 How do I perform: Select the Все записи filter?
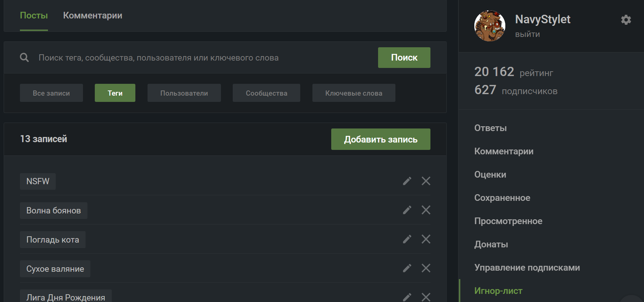coord(51,93)
